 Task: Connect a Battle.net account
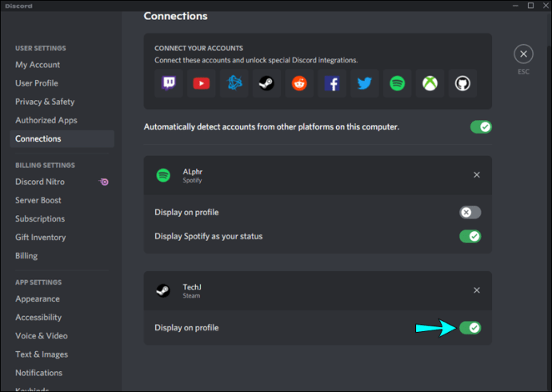tap(234, 82)
